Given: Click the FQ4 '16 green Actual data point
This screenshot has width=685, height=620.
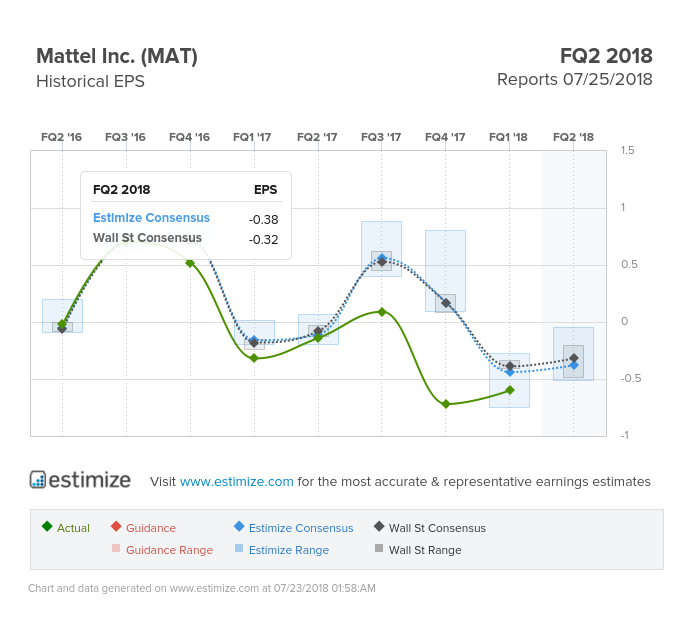Looking at the screenshot, I should pos(190,263).
